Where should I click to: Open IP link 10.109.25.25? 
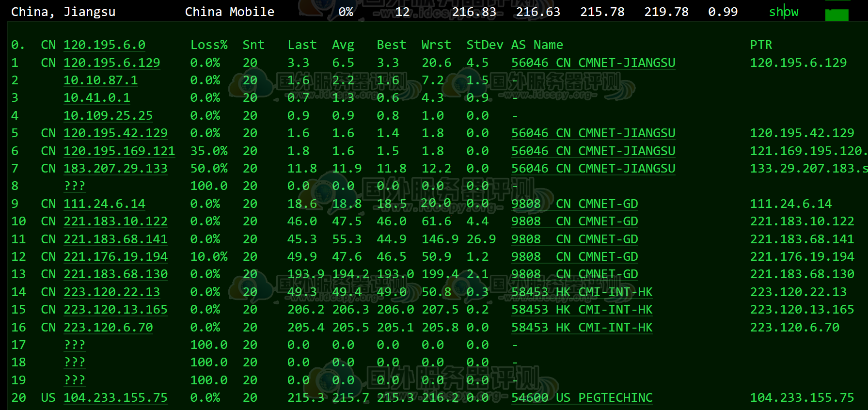click(x=108, y=116)
